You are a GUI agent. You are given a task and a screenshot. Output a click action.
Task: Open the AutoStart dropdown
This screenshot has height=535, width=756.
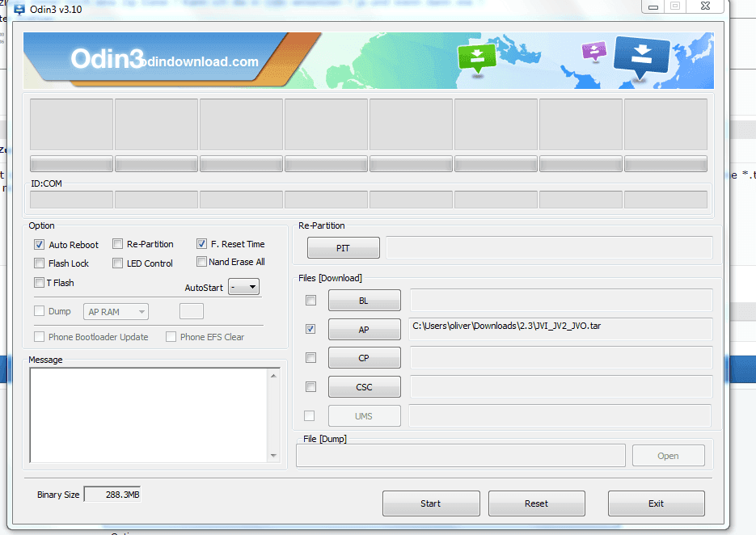pyautogui.click(x=243, y=287)
